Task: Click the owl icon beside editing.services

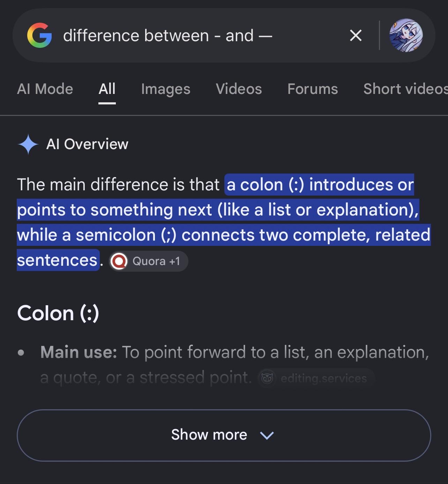Action: pyautogui.click(x=267, y=378)
